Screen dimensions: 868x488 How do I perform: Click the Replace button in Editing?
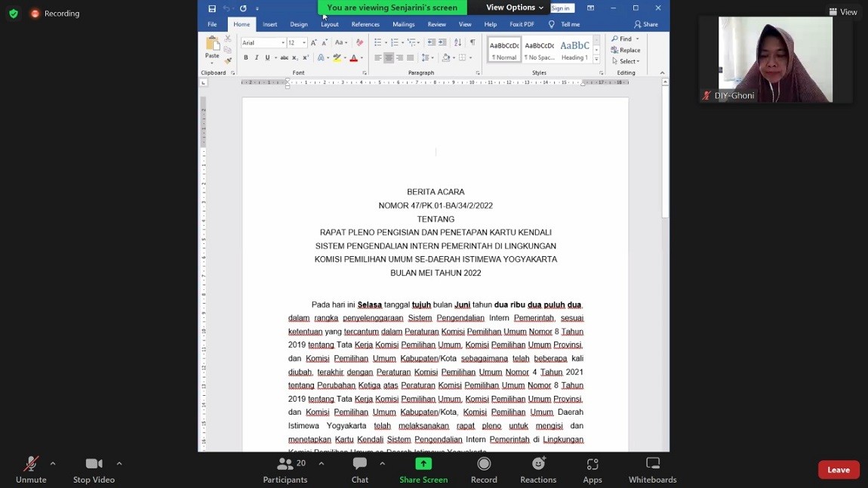click(626, 50)
